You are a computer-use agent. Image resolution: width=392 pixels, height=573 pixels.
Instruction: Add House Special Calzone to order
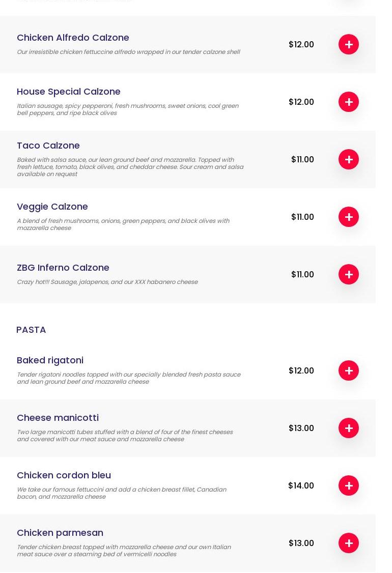point(349,102)
